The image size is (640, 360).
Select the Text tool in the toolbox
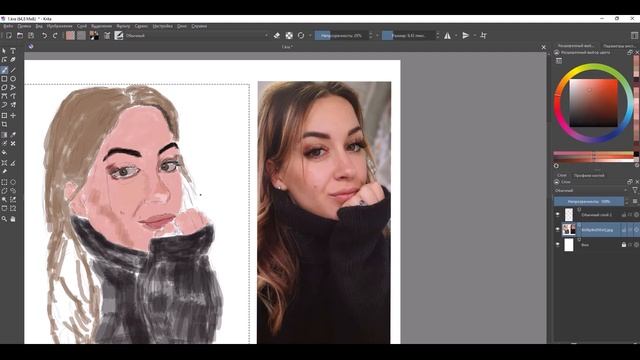point(13,51)
